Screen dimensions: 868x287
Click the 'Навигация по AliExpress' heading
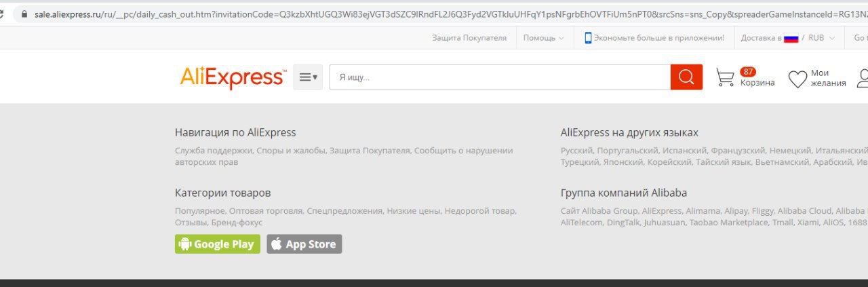pyautogui.click(x=235, y=132)
